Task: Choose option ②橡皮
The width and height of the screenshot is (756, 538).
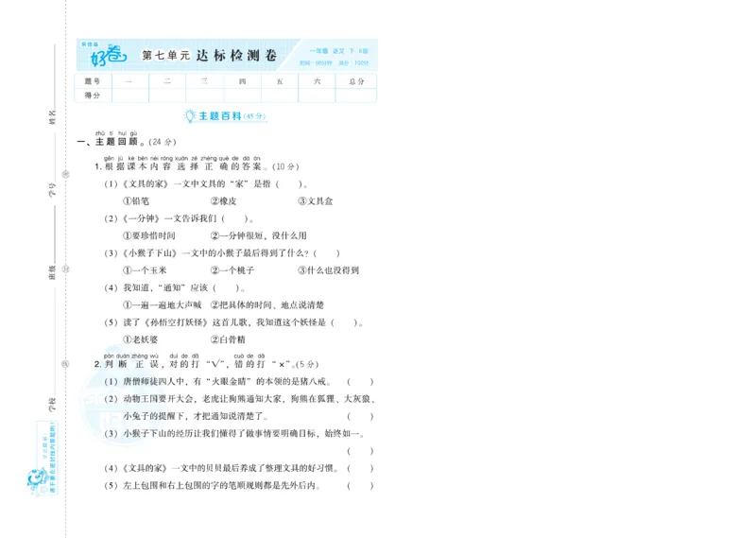Action: tap(223, 201)
